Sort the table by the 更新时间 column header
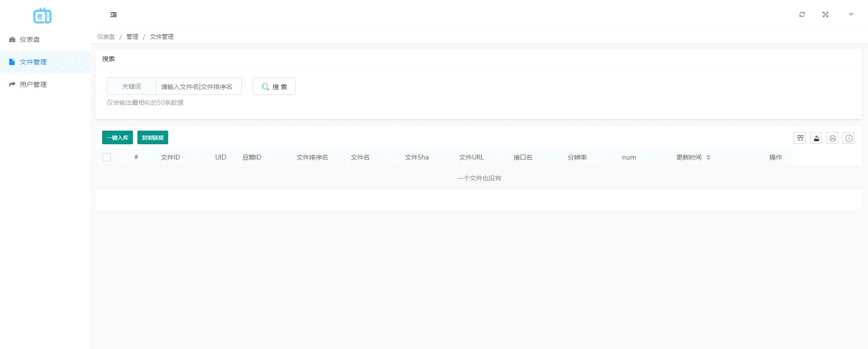 [689, 157]
